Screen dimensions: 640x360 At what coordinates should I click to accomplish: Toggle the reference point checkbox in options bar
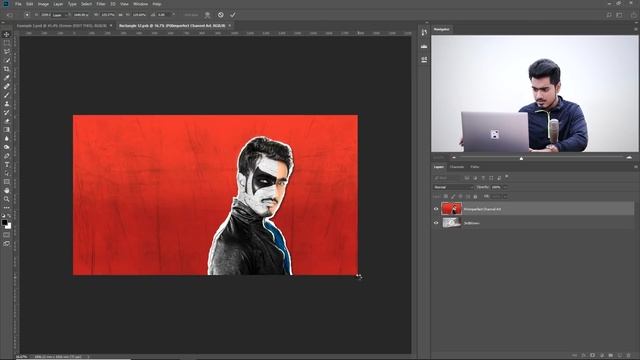(x=27, y=15)
